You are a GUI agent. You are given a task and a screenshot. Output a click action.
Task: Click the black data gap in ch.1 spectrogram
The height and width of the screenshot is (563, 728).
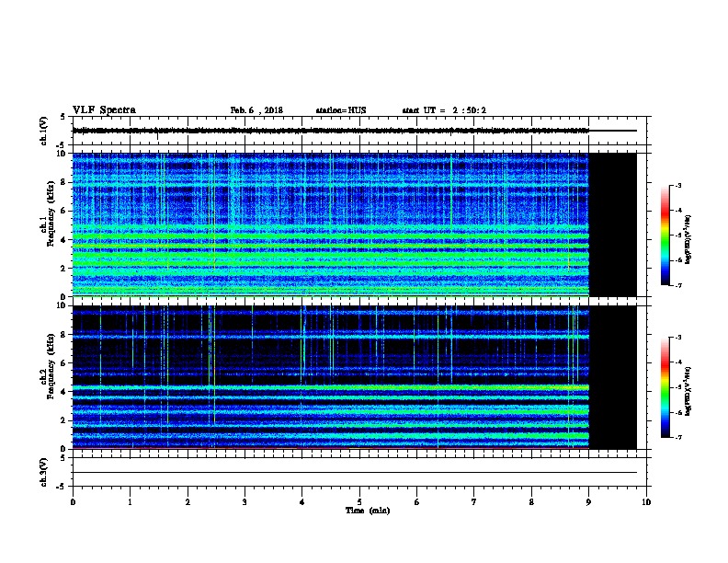(613, 224)
